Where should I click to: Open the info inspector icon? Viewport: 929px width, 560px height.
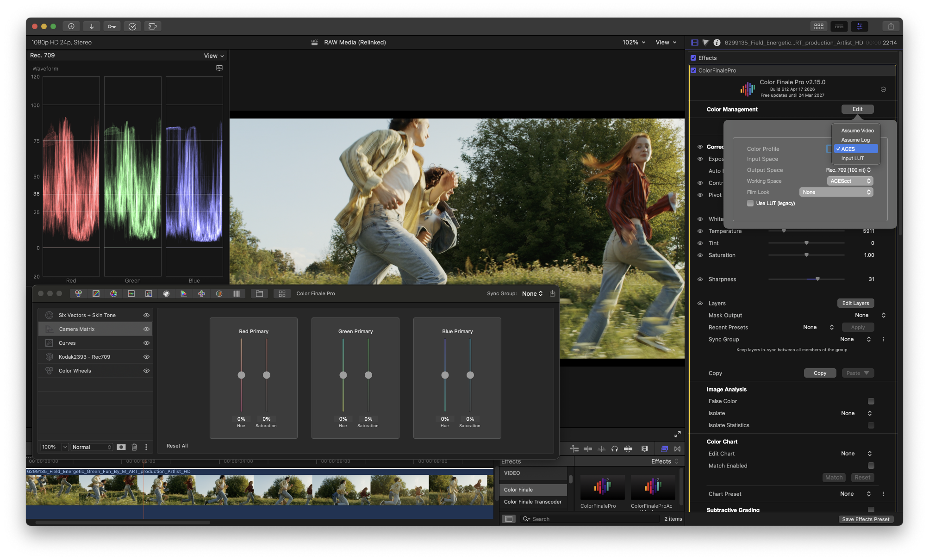pos(717,43)
